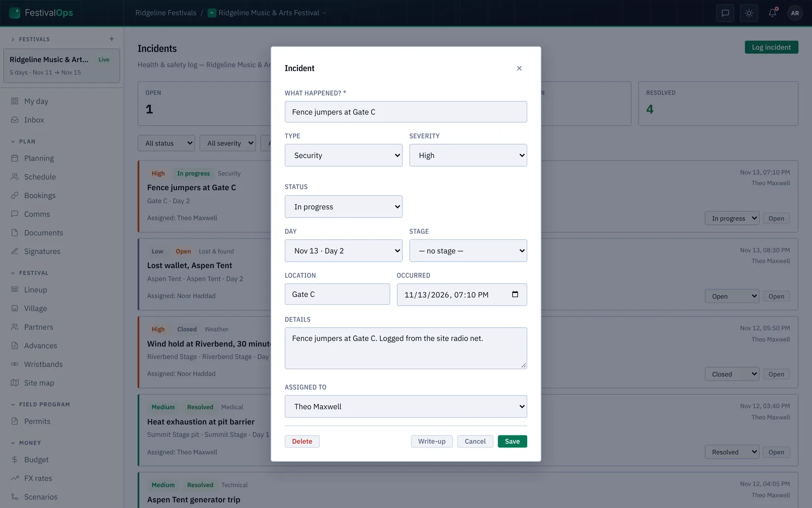Click the red Delete button

click(302, 441)
